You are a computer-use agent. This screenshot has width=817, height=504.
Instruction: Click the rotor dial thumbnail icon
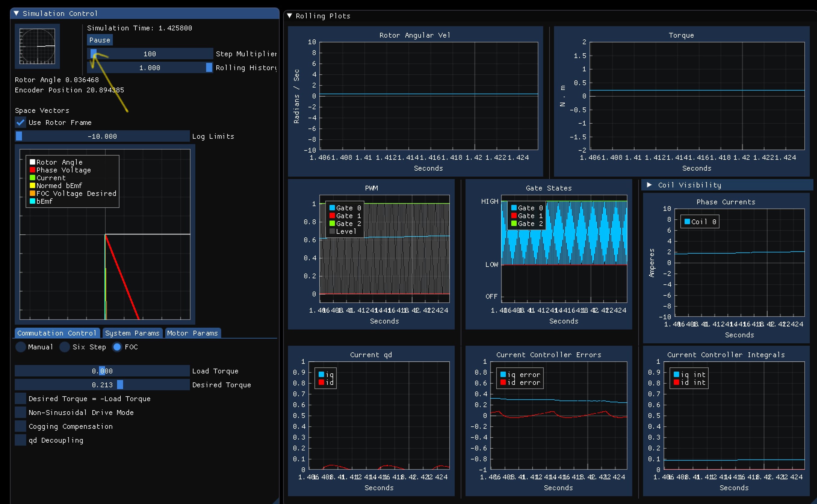click(x=37, y=46)
